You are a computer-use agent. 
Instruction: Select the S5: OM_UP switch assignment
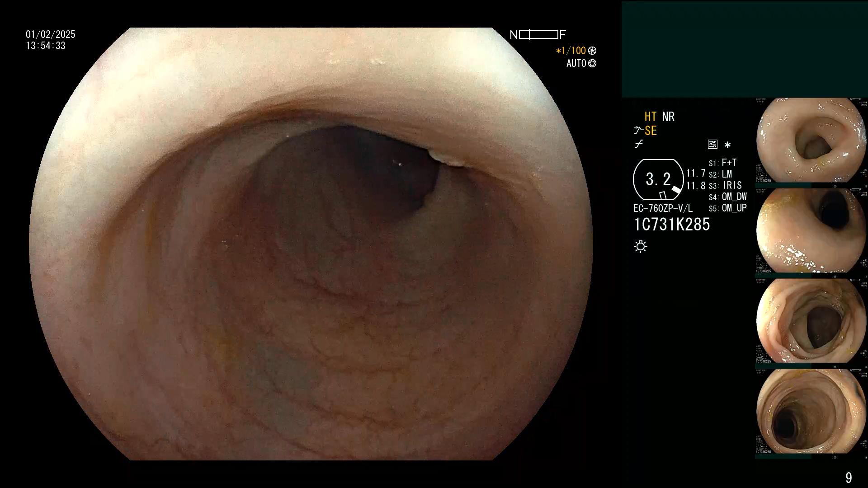728,208
